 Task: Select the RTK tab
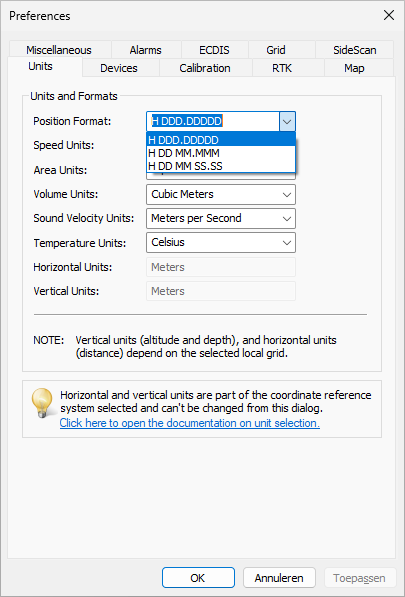[282, 68]
